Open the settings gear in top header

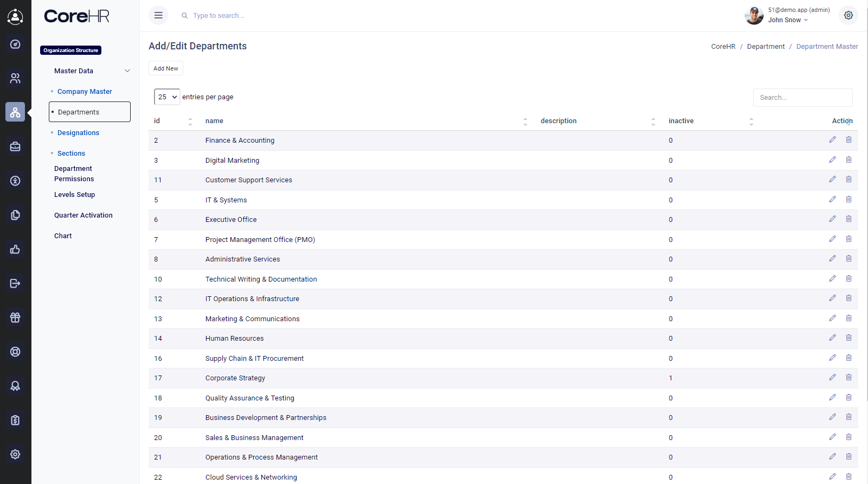(x=848, y=15)
